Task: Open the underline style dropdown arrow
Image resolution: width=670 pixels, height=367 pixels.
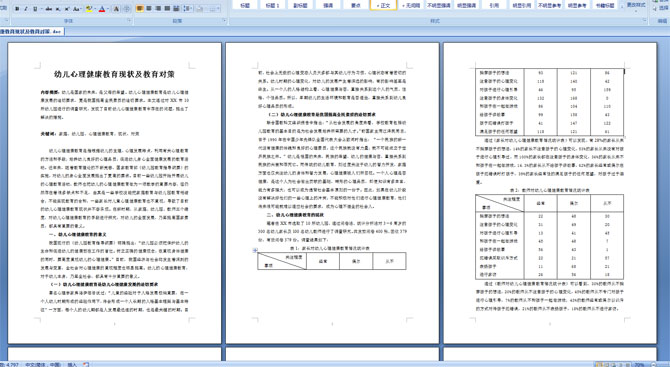Action: pyautogui.click(x=41, y=9)
